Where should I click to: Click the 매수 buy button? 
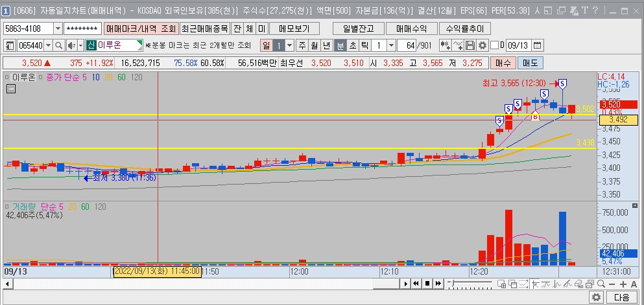[x=503, y=63]
